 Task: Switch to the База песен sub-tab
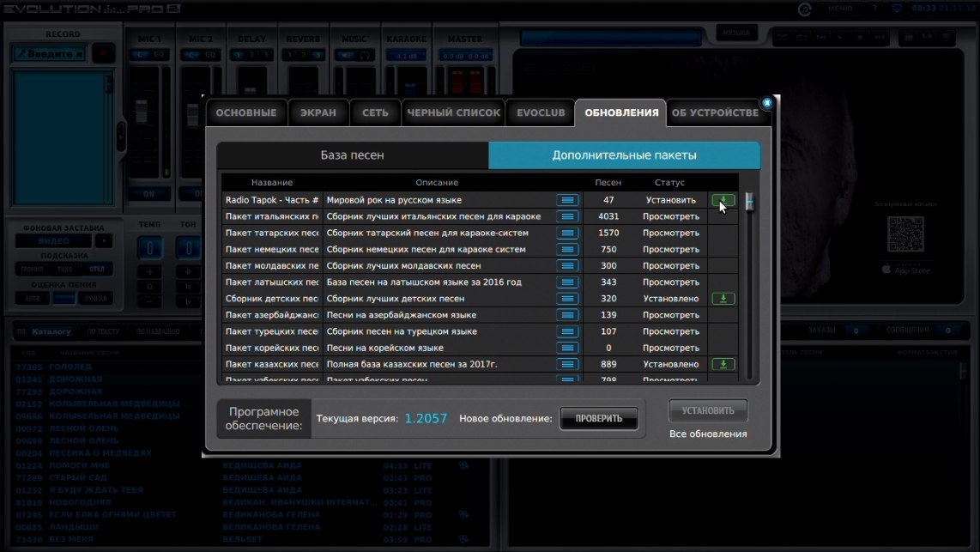353,155
